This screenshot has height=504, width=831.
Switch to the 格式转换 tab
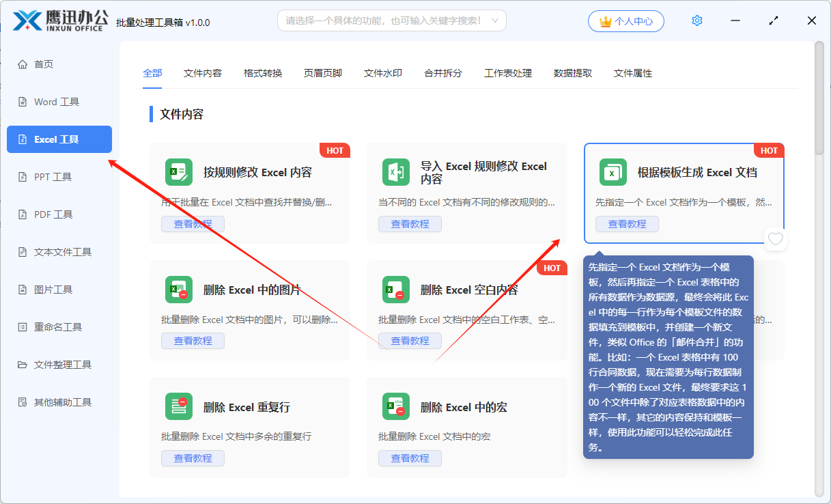pyautogui.click(x=263, y=73)
